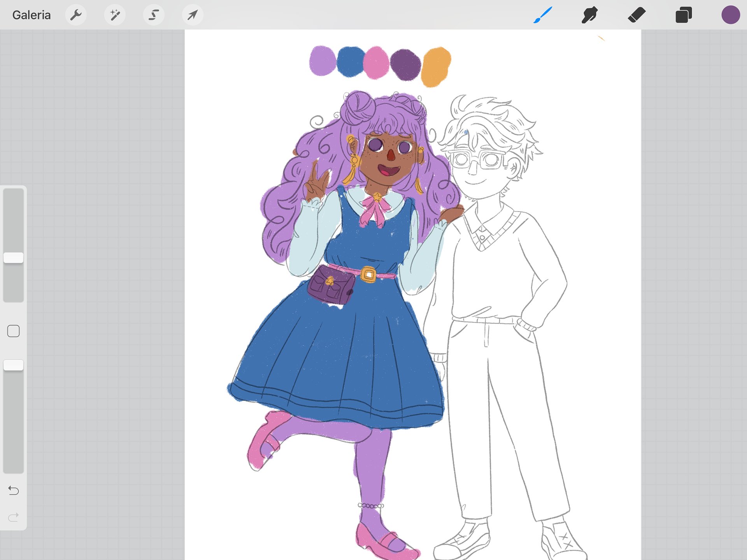Click the brush opacity slider handle
This screenshot has width=747, height=560.
(14, 365)
